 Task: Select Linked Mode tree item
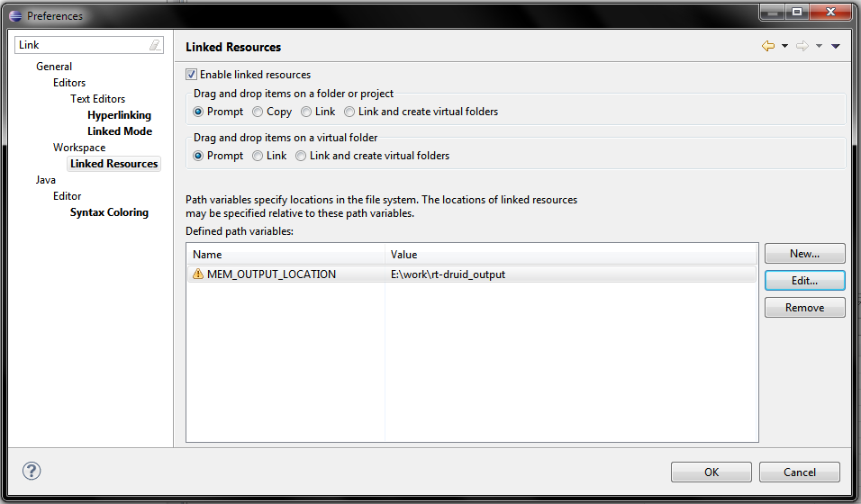[120, 131]
